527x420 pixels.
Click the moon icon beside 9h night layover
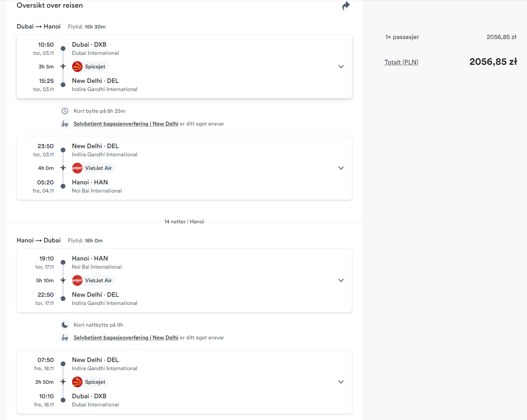(x=65, y=325)
